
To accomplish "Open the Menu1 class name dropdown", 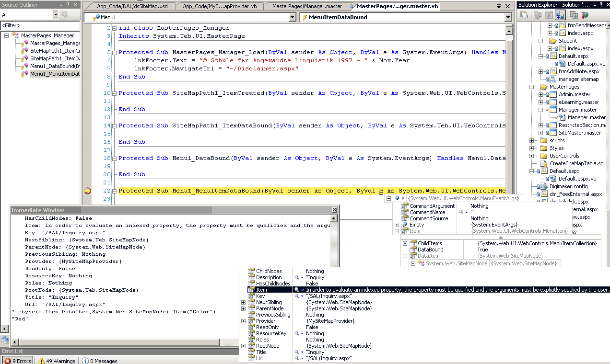I will pyautogui.click(x=292, y=17).
